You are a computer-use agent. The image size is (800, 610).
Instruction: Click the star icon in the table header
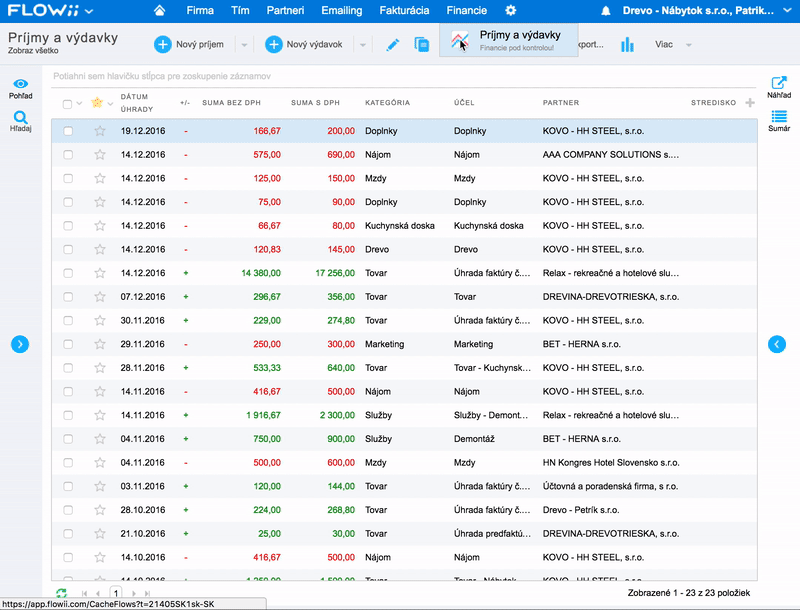coord(96,103)
